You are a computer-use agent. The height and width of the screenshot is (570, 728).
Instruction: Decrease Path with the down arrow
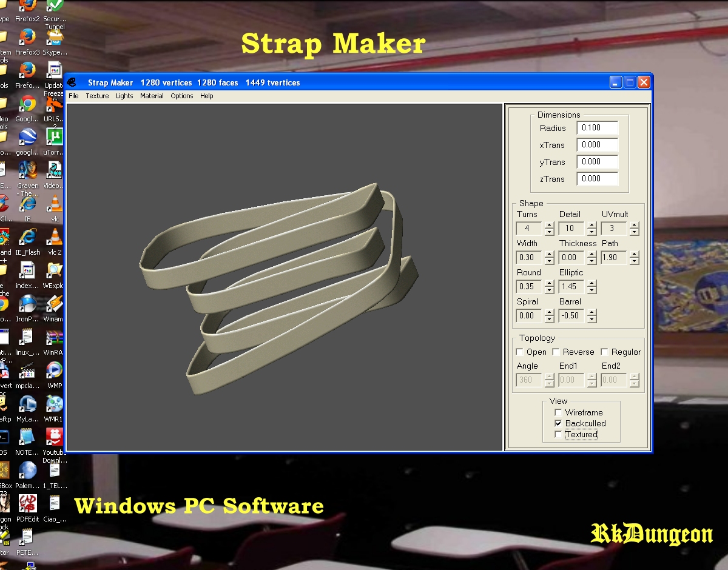point(635,261)
